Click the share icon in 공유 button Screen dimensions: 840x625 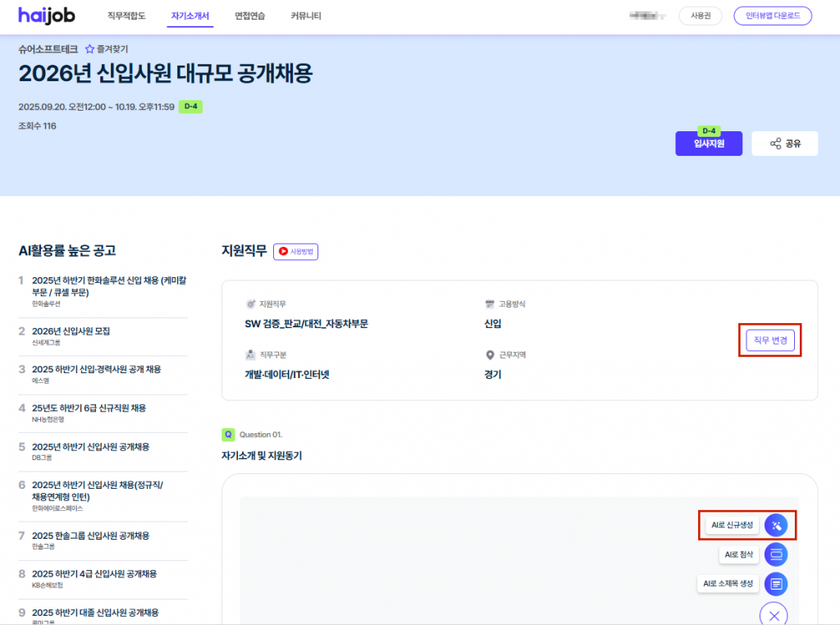pyautogui.click(x=775, y=144)
